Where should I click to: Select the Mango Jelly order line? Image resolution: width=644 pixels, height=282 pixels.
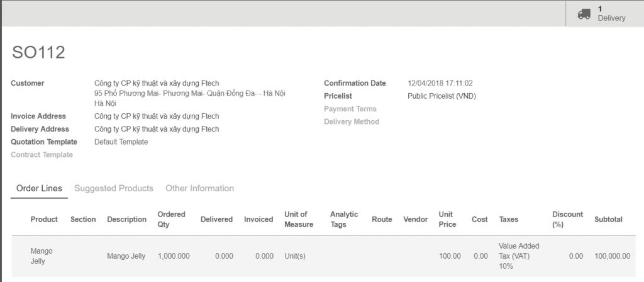coord(324,256)
